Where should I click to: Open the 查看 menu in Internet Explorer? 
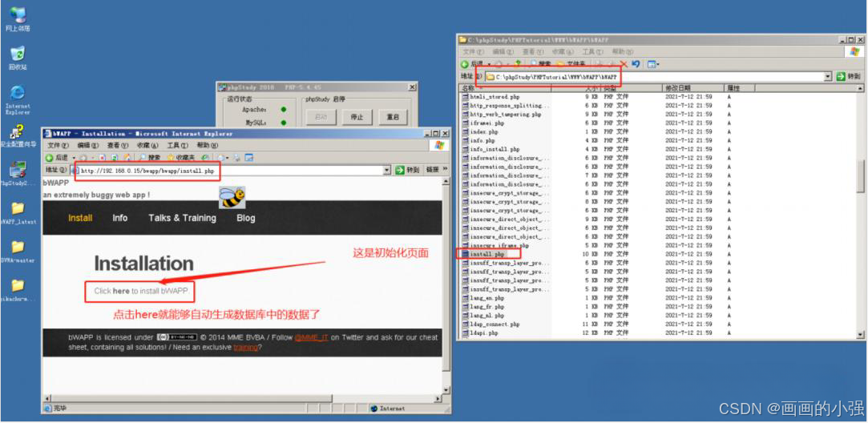[x=117, y=146]
